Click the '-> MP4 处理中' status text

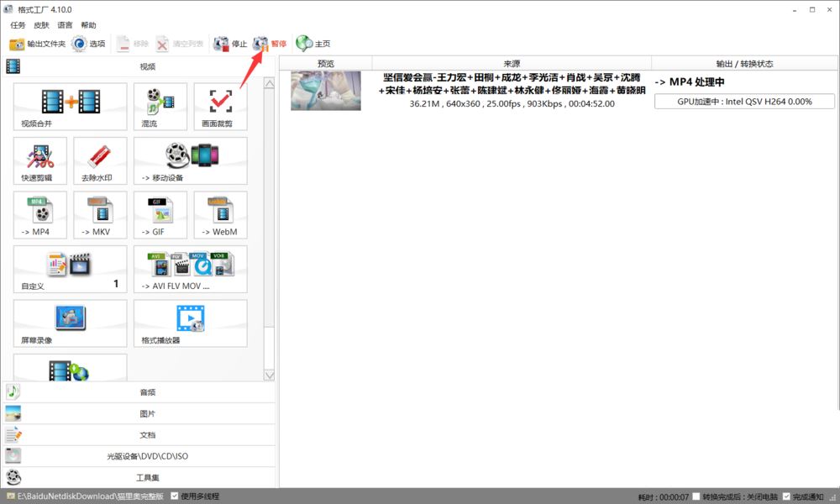[x=690, y=82]
